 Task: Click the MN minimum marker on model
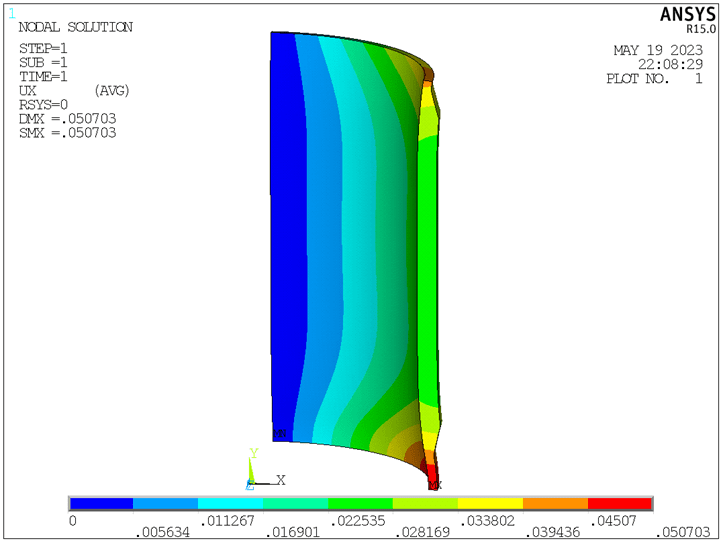[280, 435]
